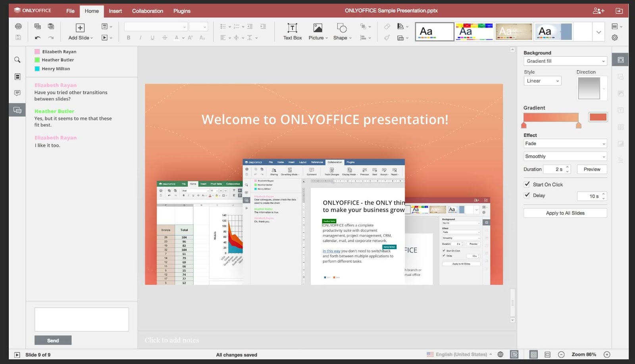
Task: Open the gradient Direction dropdown
Action: (x=592, y=88)
